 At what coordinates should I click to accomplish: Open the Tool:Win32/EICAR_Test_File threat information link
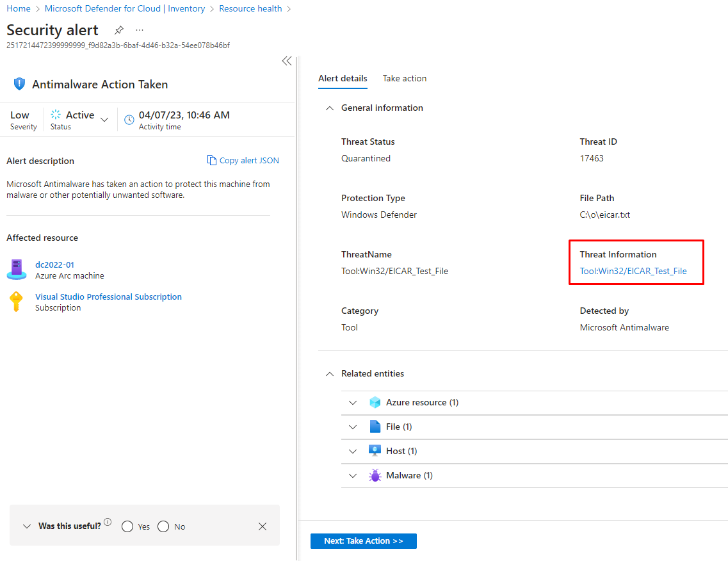click(x=633, y=271)
